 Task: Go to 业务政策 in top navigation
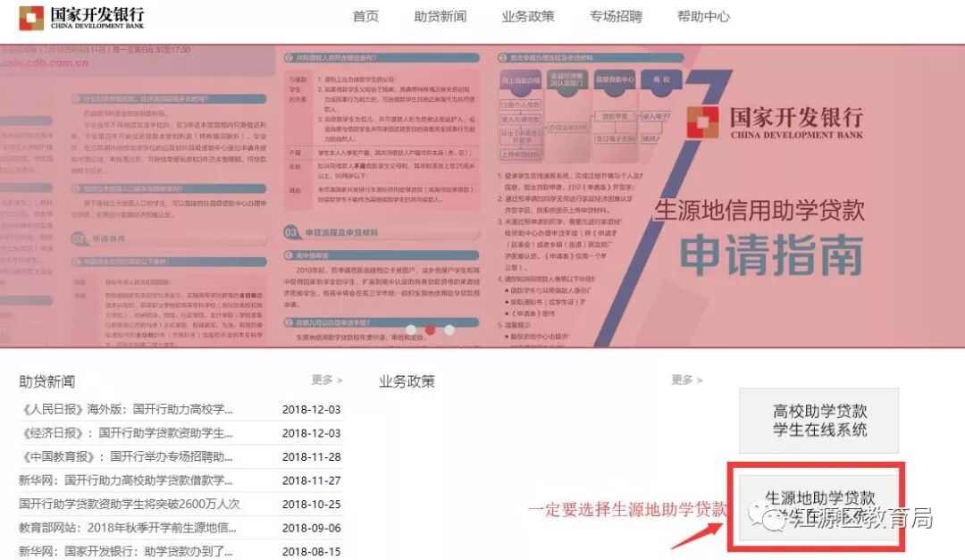click(527, 17)
